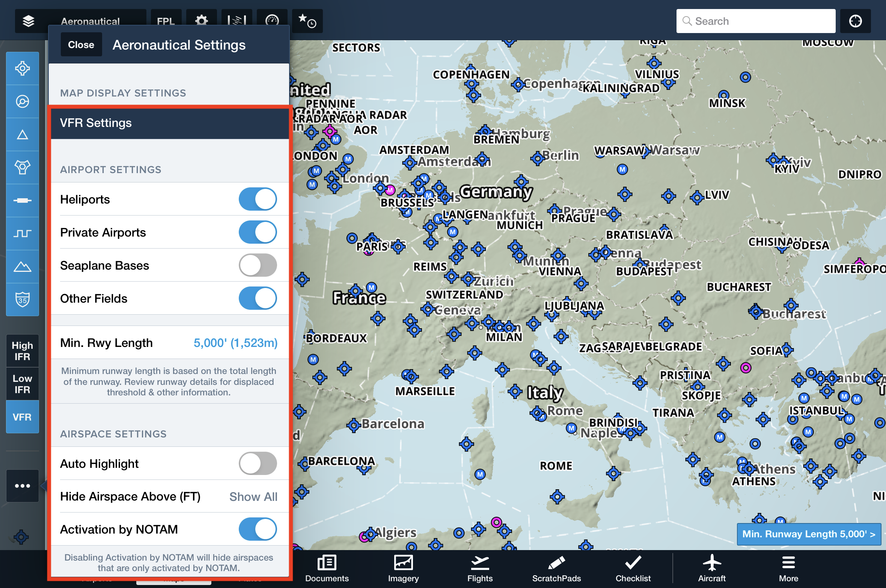Tap the bottom-left airport crosshair icon
886x588 pixels.
[21, 537]
